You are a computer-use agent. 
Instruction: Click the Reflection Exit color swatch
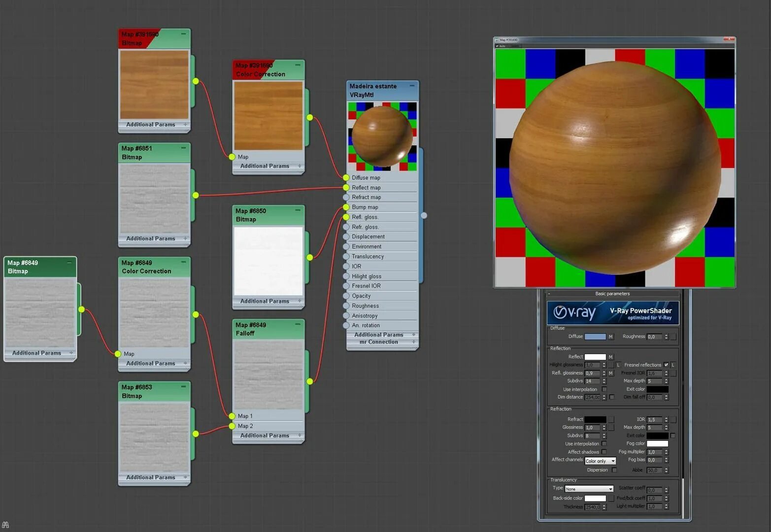point(657,389)
